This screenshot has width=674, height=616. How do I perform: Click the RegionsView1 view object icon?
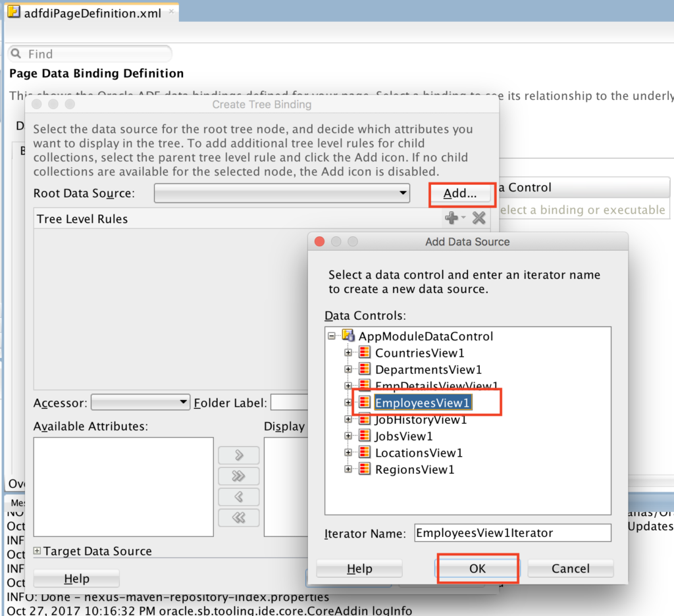pyautogui.click(x=365, y=469)
